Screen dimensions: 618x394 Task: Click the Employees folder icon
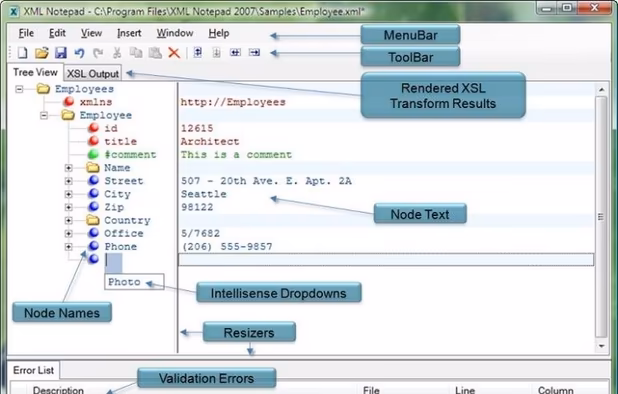pyautogui.click(x=43, y=89)
